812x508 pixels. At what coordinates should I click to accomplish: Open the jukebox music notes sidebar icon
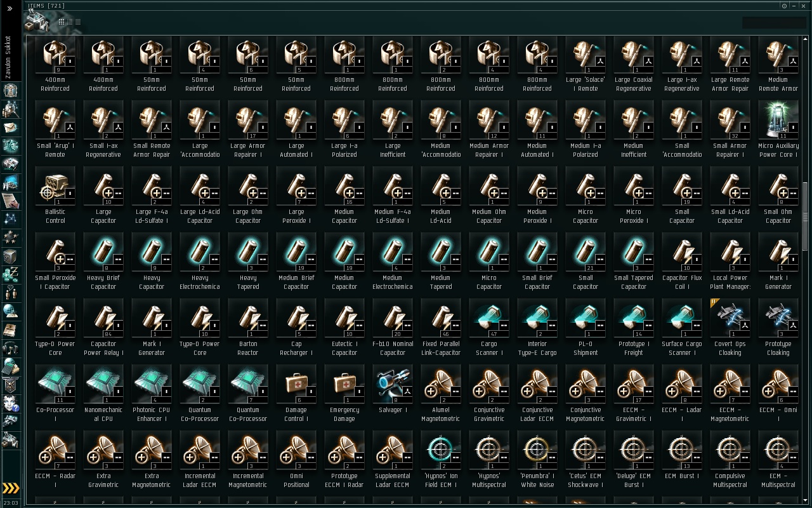coord(10,348)
